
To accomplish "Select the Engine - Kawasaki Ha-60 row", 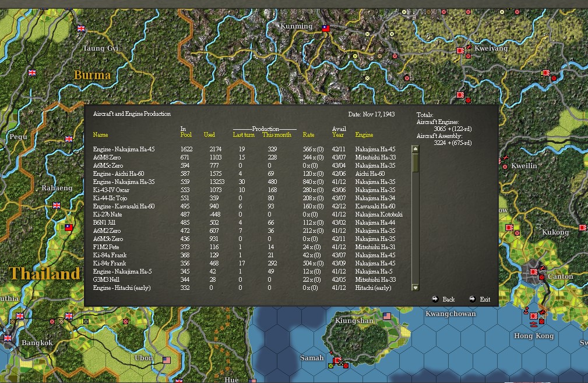I will coord(248,206).
